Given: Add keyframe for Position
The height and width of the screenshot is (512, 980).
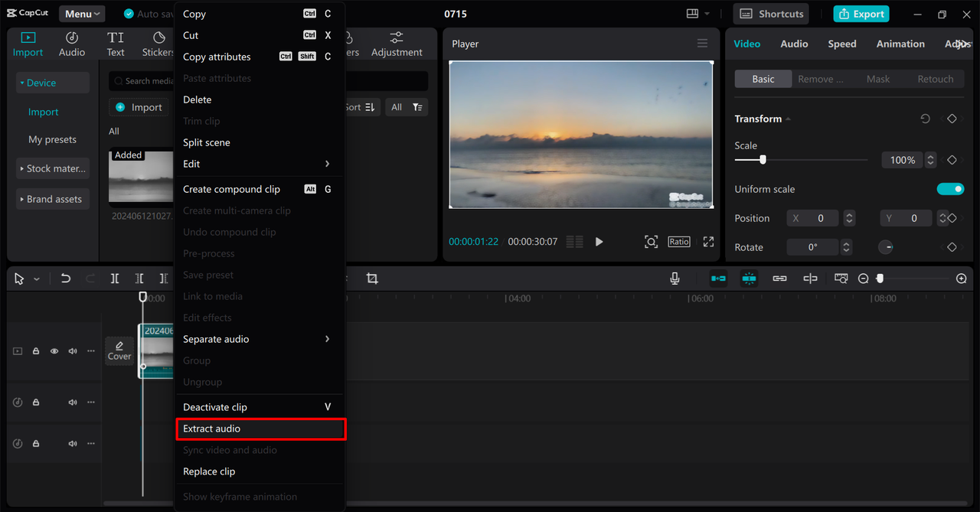Looking at the screenshot, I should [x=952, y=218].
